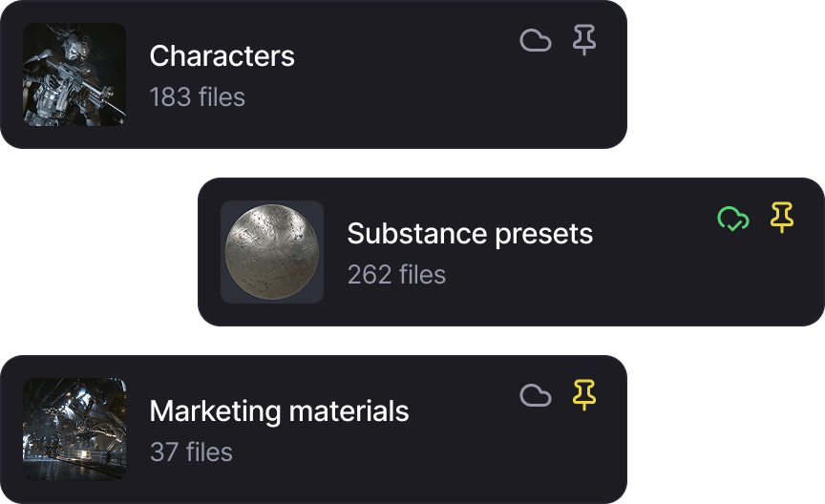Click the metal sphere thumbnail

pos(272,252)
